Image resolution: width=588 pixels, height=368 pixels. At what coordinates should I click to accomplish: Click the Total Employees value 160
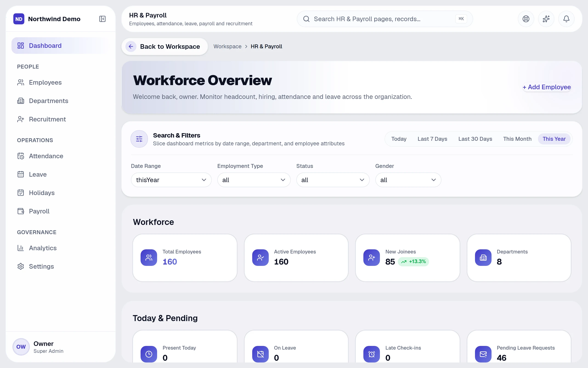click(170, 262)
